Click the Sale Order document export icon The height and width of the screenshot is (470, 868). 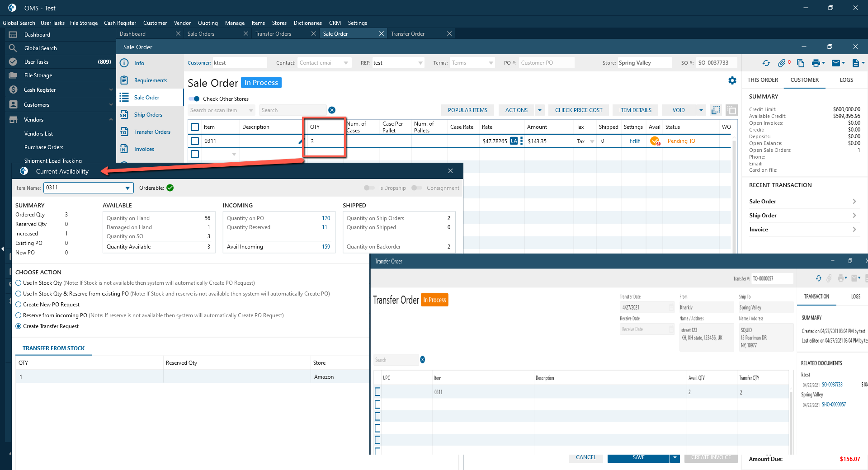[x=855, y=63]
